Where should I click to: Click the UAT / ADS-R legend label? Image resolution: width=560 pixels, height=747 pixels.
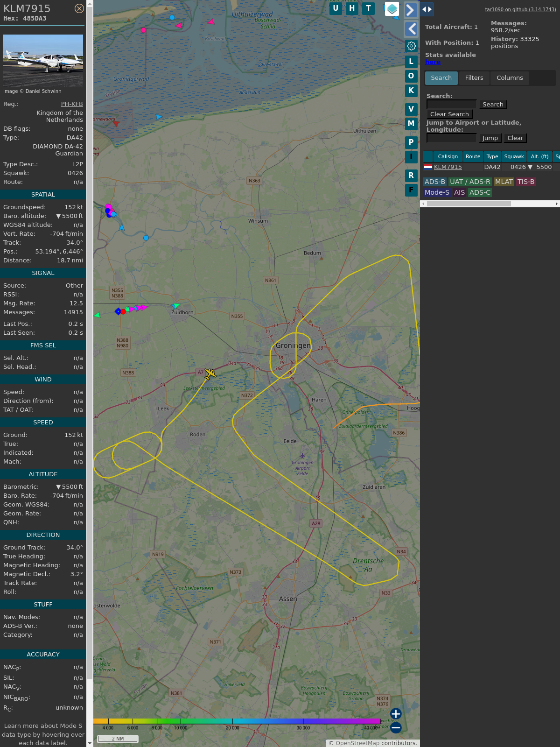tap(470, 182)
